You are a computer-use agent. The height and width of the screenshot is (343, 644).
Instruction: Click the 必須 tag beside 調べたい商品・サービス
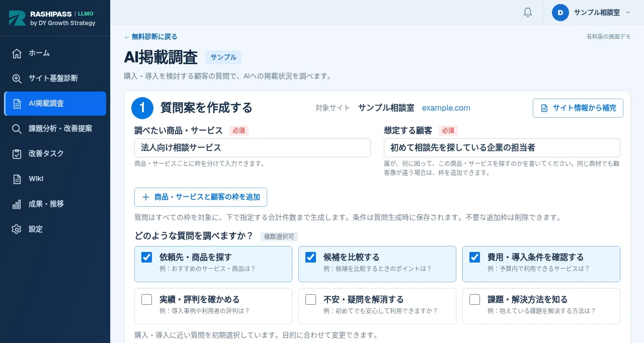(238, 131)
